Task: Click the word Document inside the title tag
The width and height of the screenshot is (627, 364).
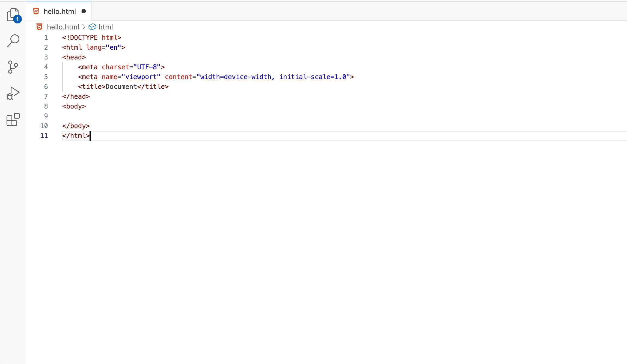Action: pyautogui.click(x=121, y=86)
